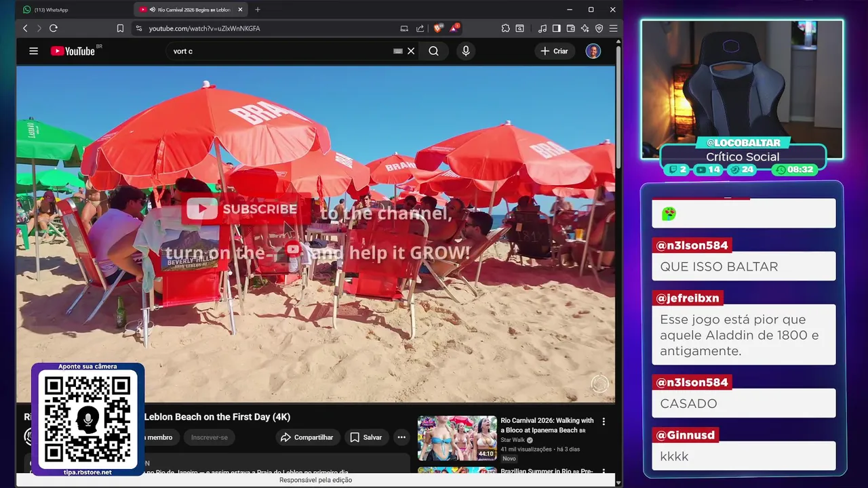Open the Brave VPN shield icon
This screenshot has height=488, width=868.
(x=599, y=28)
